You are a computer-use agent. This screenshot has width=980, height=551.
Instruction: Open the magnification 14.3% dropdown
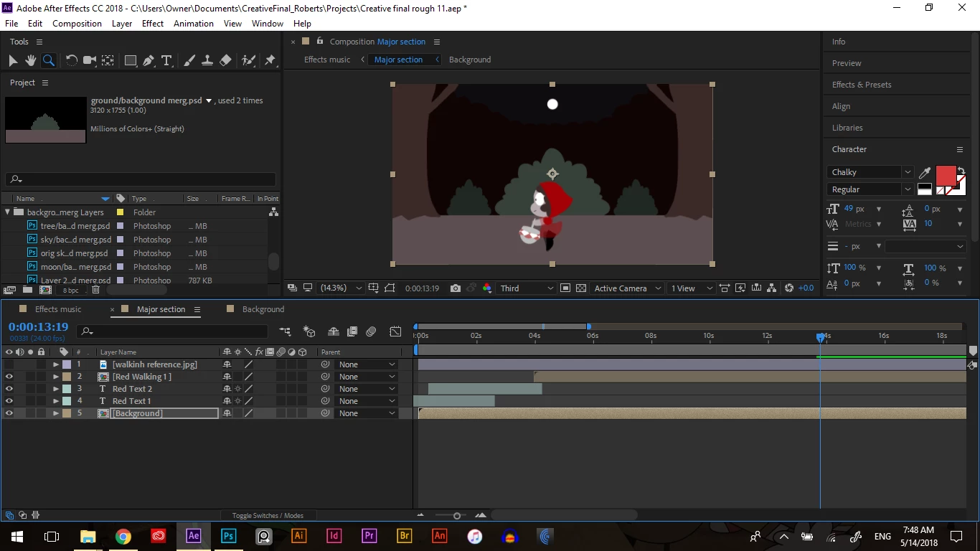340,288
